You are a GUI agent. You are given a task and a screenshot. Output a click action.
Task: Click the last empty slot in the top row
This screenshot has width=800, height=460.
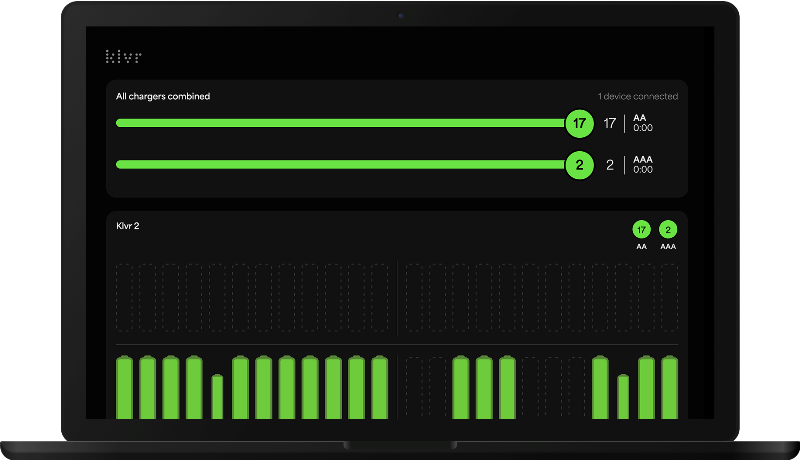(669, 298)
